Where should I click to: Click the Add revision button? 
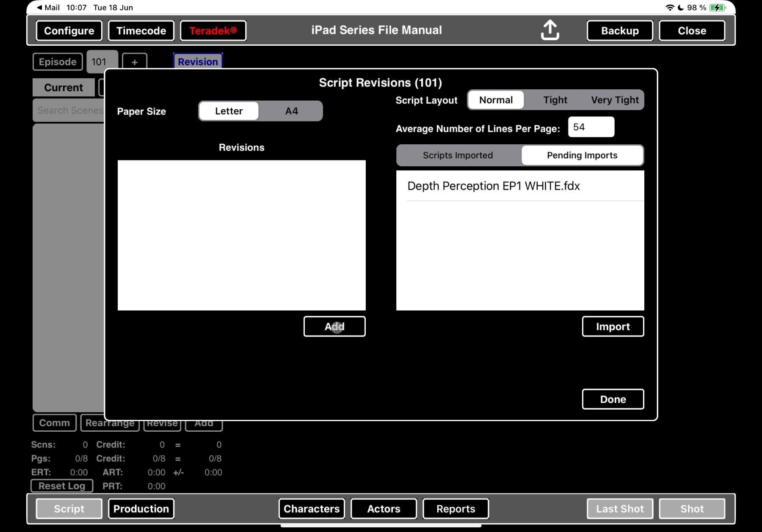[334, 326]
